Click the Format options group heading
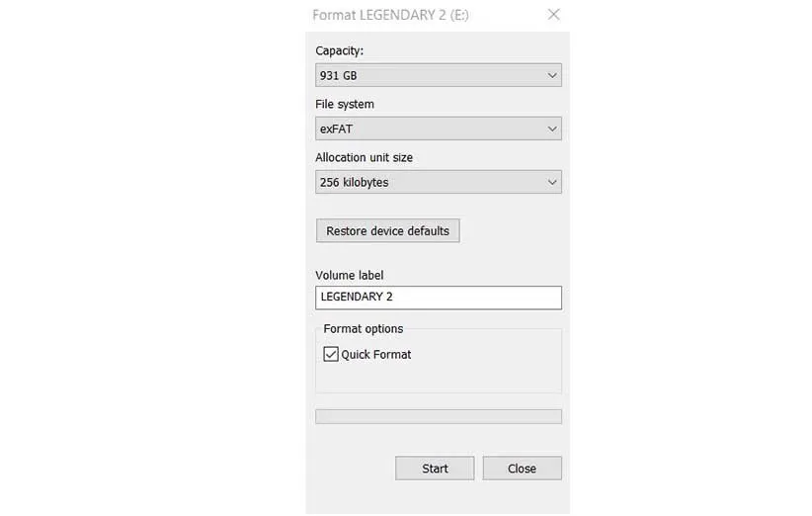 coord(364,328)
